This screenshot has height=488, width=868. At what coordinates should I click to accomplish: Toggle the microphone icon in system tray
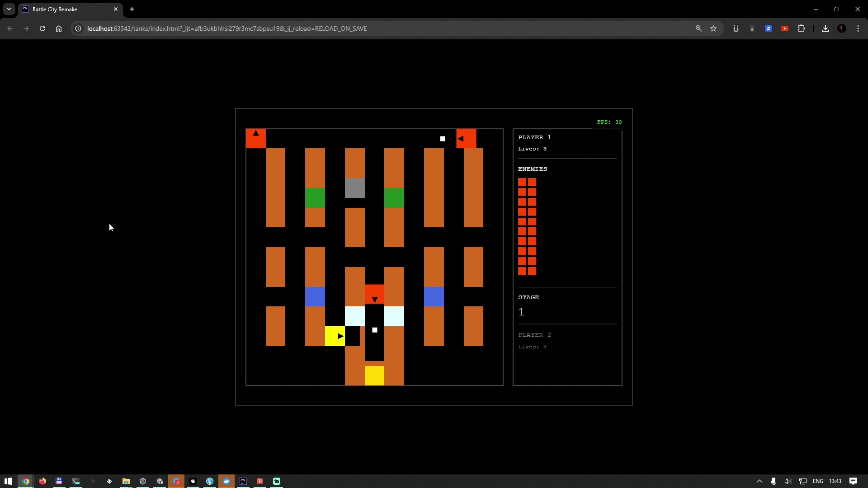[x=773, y=481]
